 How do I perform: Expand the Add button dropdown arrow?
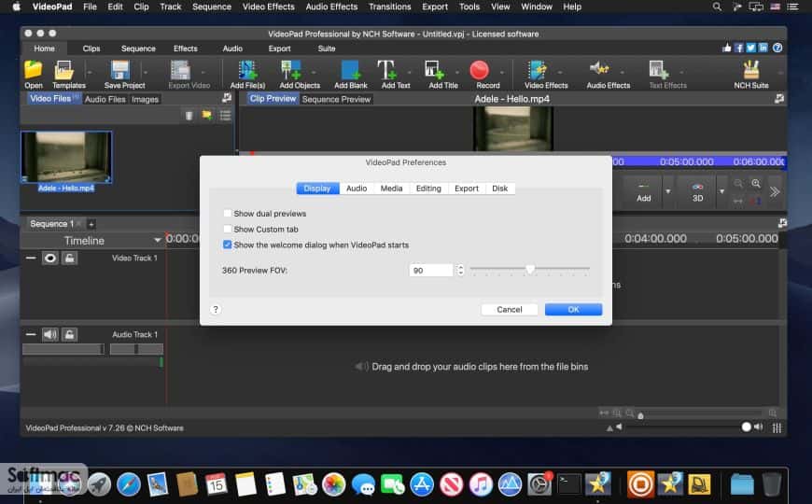668,191
